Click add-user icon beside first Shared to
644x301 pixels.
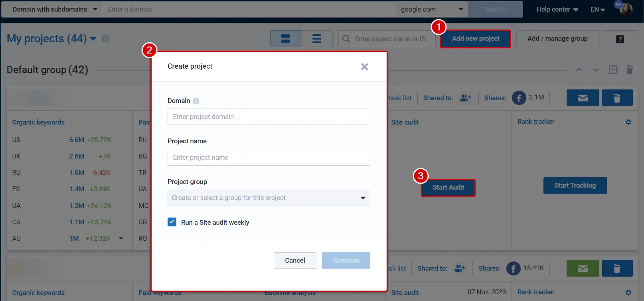coord(466,98)
